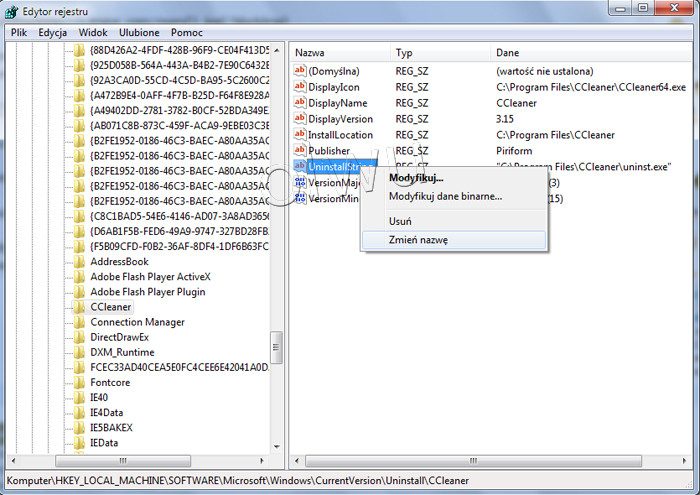Open the Plik menu
The height and width of the screenshot is (495, 700).
[19, 33]
